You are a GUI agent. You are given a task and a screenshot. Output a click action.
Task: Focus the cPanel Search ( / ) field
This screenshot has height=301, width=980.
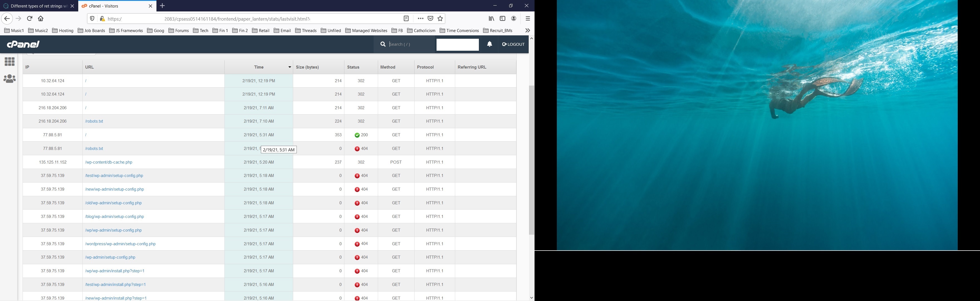coord(411,44)
